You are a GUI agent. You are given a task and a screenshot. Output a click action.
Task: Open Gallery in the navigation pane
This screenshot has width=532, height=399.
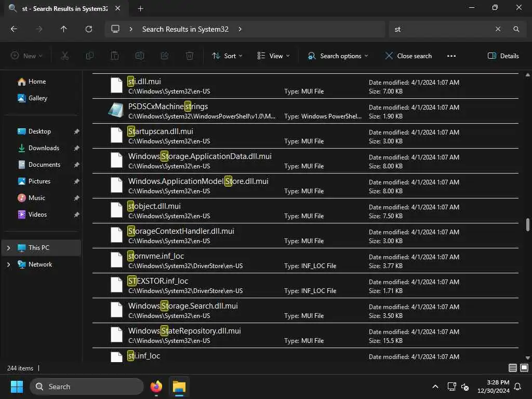[x=37, y=98]
